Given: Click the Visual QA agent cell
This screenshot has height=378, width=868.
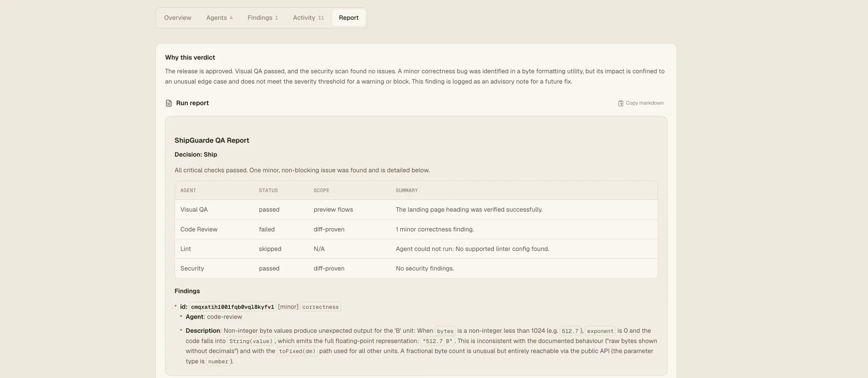Looking at the screenshot, I should [x=194, y=210].
